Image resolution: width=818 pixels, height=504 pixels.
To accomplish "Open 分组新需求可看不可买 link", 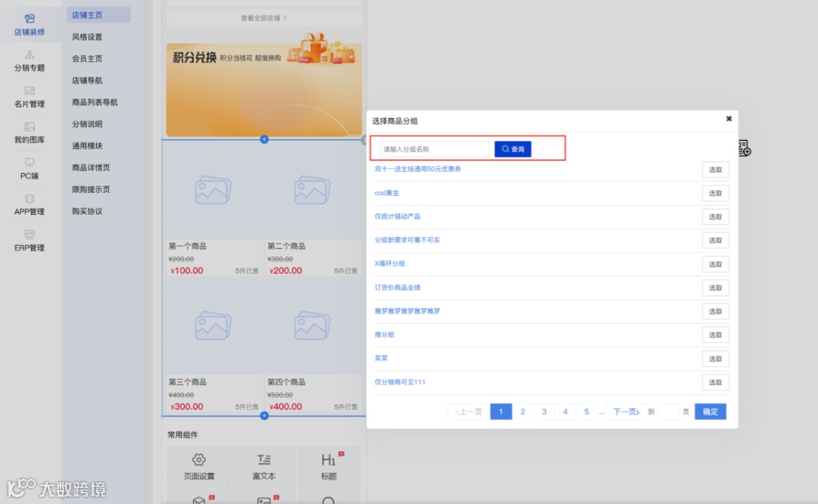I will coord(407,240).
